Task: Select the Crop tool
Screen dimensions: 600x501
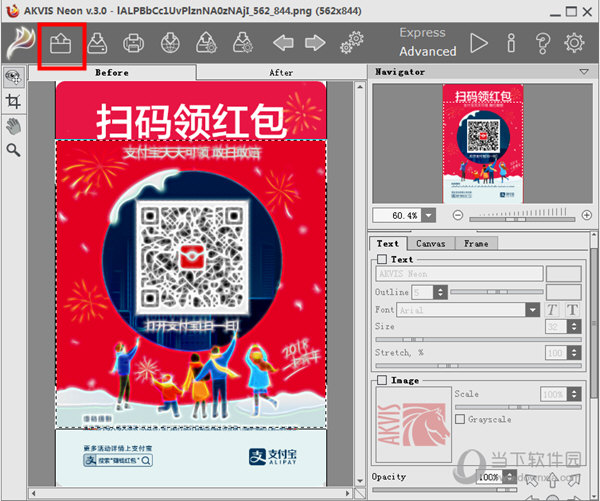Action: tap(13, 101)
